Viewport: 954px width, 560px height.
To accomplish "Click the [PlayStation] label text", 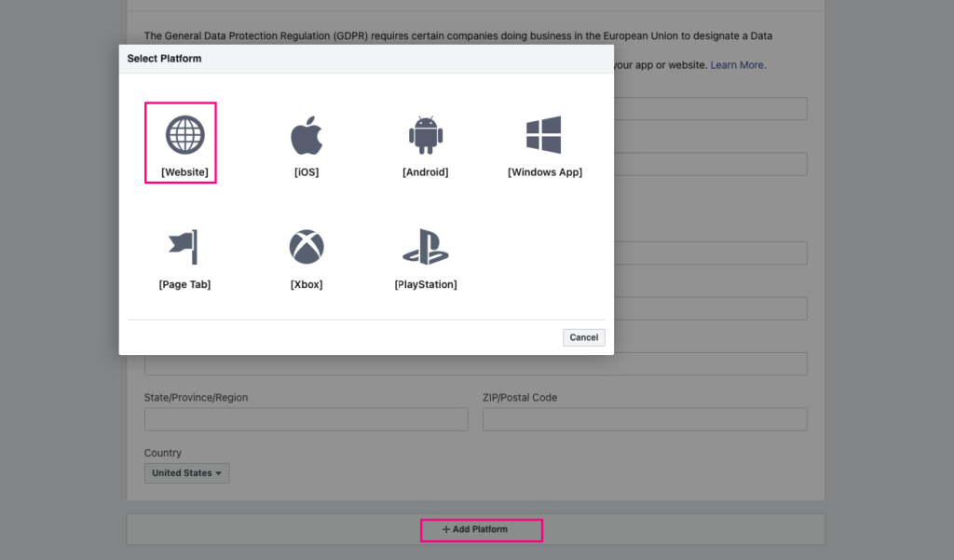I will 426,284.
